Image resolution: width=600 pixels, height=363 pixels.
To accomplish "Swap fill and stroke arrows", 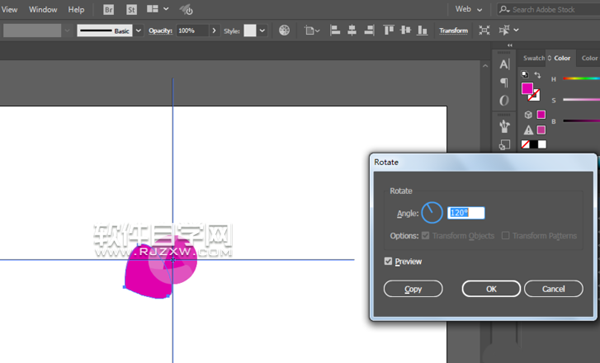I will coord(538,75).
